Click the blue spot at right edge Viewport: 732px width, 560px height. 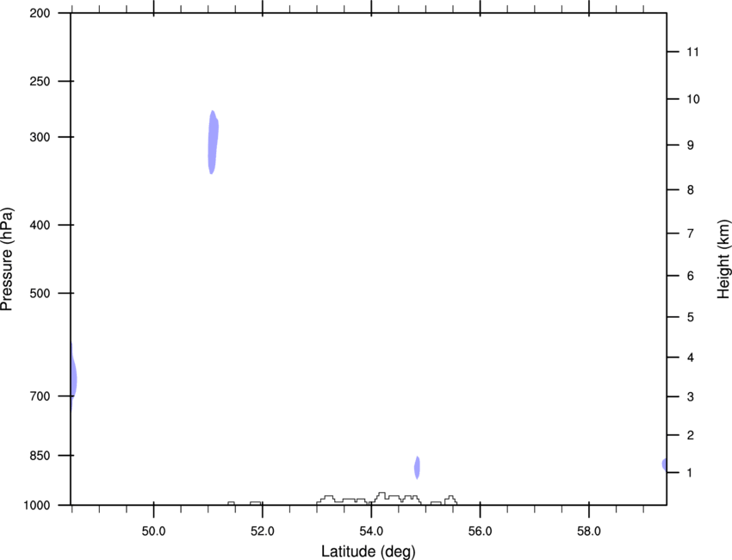[664, 464]
